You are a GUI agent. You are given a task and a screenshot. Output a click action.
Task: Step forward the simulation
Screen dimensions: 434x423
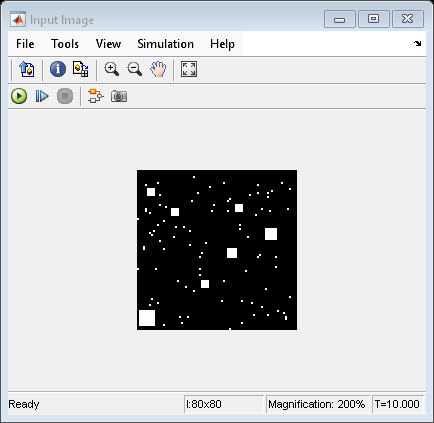[42, 96]
